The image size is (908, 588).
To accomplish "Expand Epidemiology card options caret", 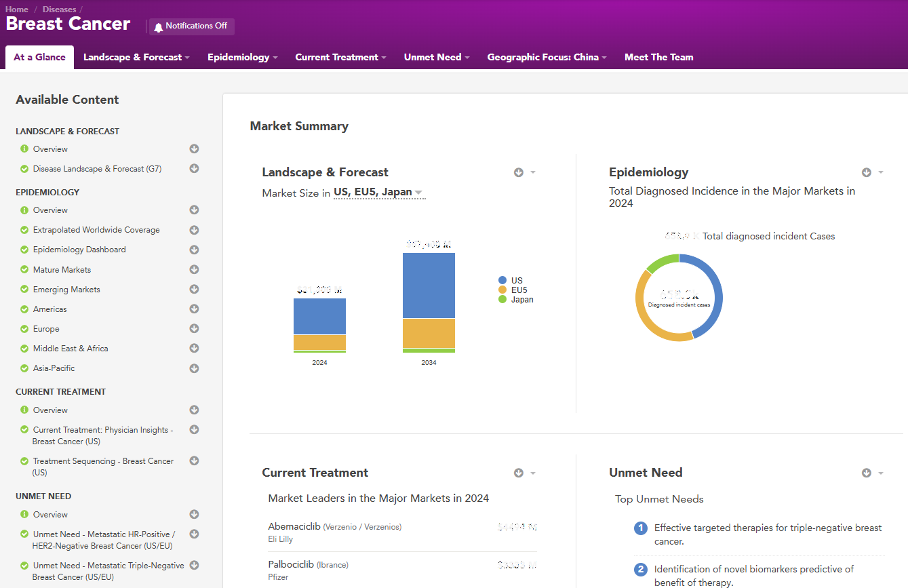I will point(881,172).
